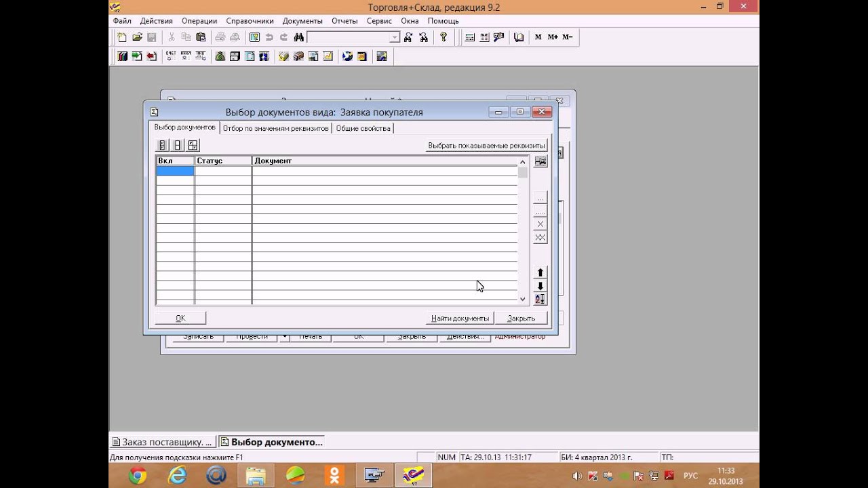Click the chart report toolbar icon
The height and width of the screenshot is (488, 868).
tap(328, 56)
